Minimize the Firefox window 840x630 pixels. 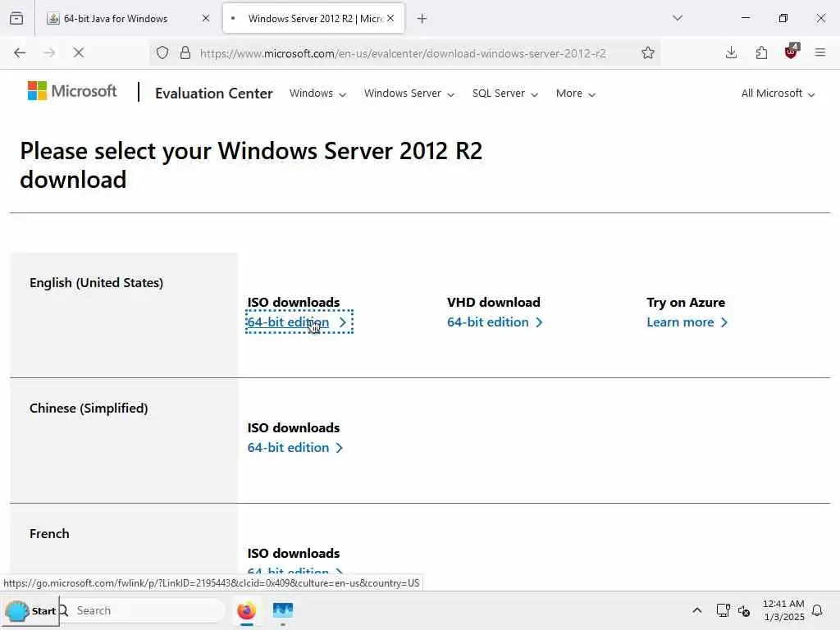point(745,18)
